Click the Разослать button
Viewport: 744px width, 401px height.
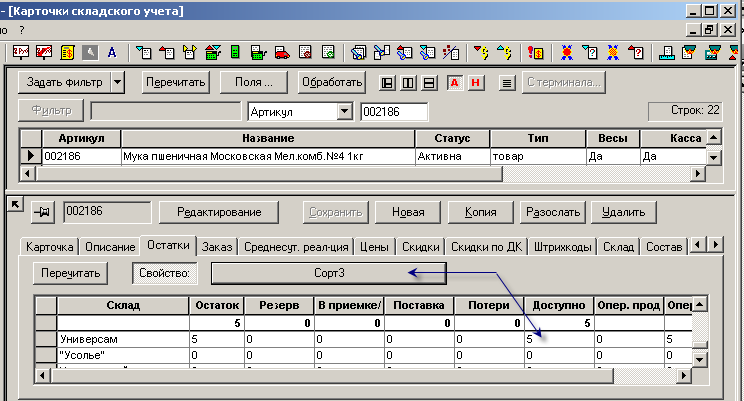click(x=553, y=212)
